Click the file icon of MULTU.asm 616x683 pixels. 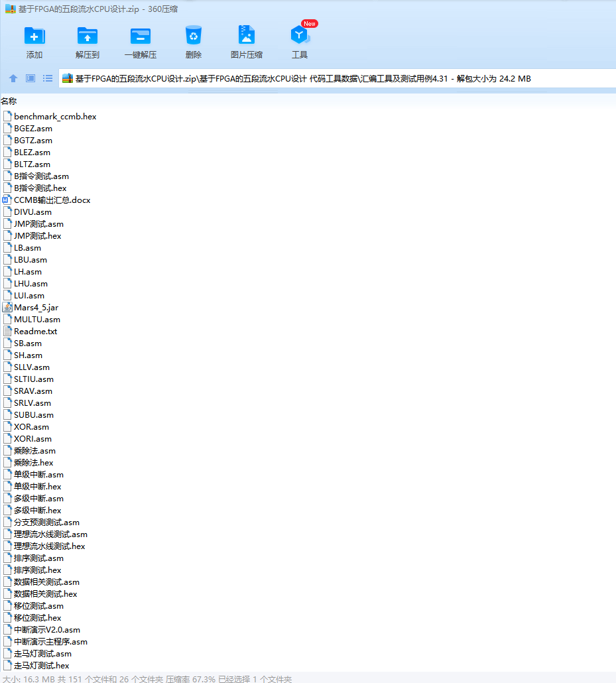(x=7, y=319)
